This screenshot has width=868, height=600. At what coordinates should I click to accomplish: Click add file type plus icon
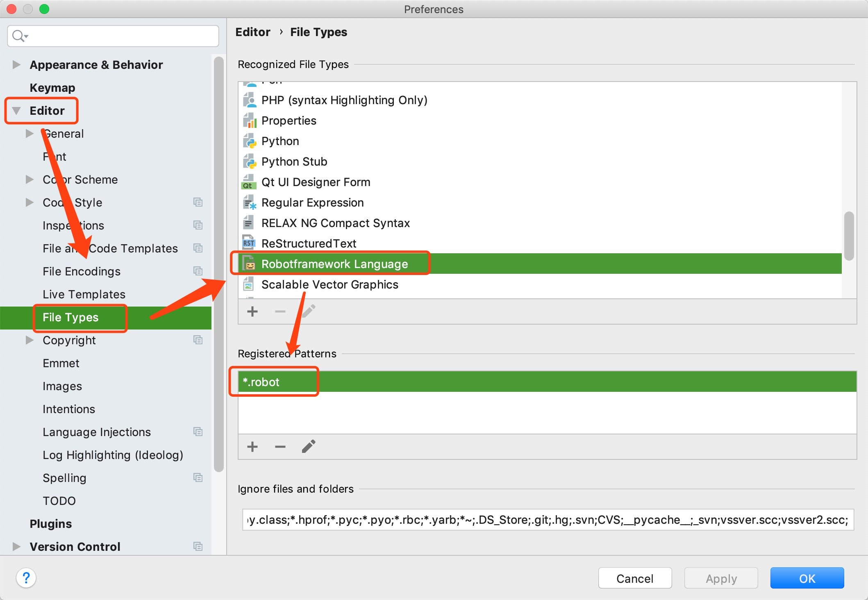(x=252, y=311)
